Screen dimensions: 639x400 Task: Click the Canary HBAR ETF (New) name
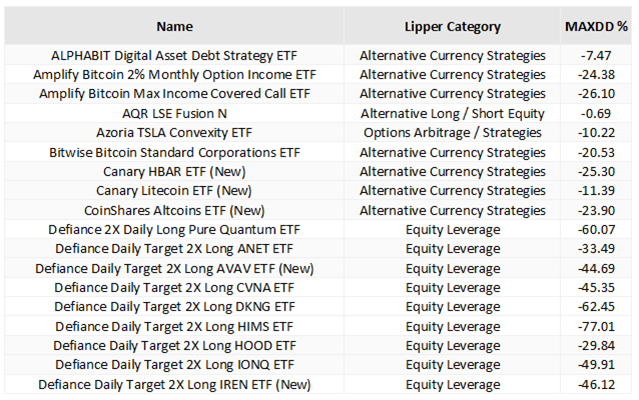(175, 171)
